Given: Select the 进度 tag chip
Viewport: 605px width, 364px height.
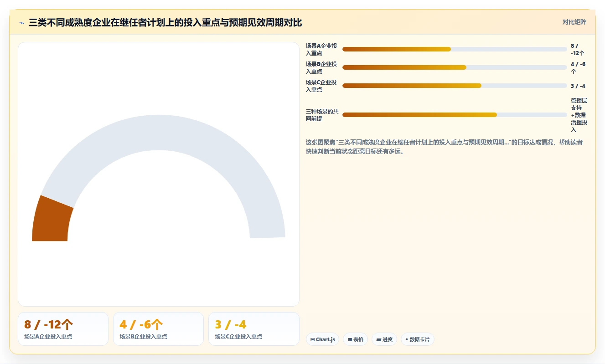Looking at the screenshot, I should [x=384, y=339].
